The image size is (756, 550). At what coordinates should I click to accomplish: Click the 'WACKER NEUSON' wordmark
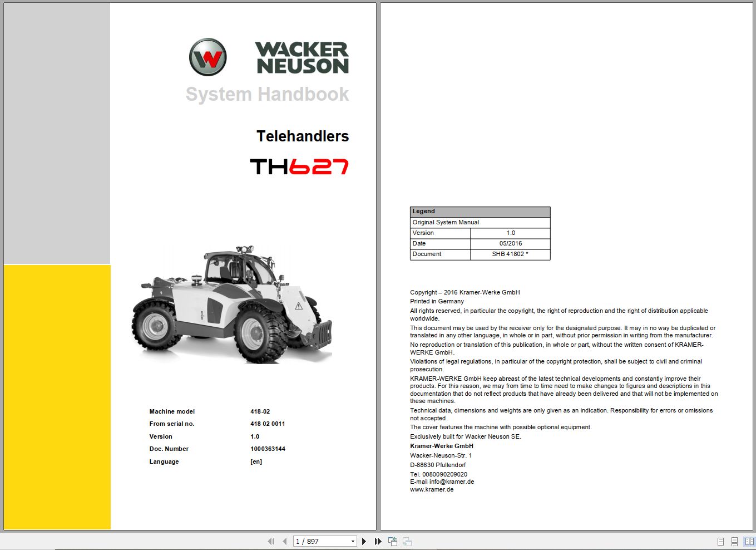(x=302, y=57)
